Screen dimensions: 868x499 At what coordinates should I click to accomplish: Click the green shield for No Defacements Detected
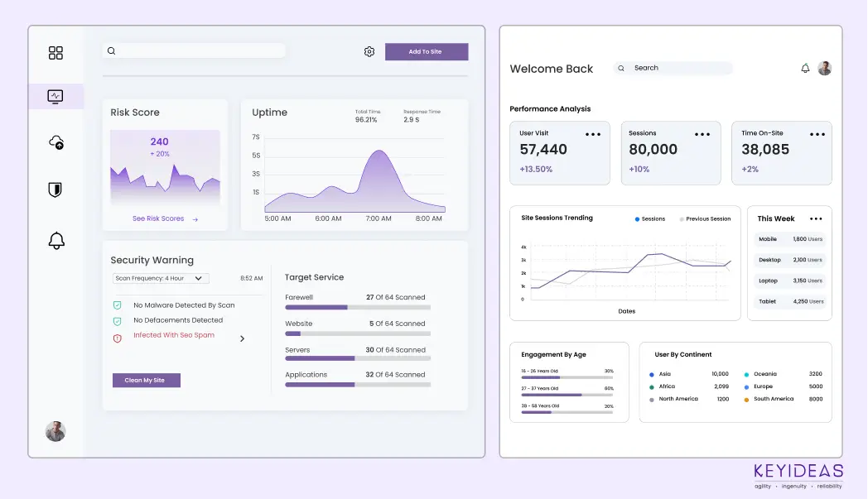click(x=117, y=321)
